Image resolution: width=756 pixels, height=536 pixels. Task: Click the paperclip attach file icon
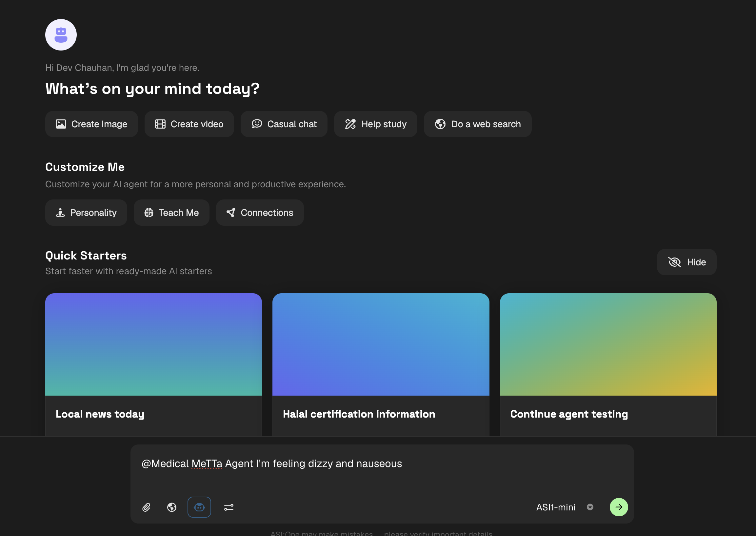pyautogui.click(x=147, y=507)
